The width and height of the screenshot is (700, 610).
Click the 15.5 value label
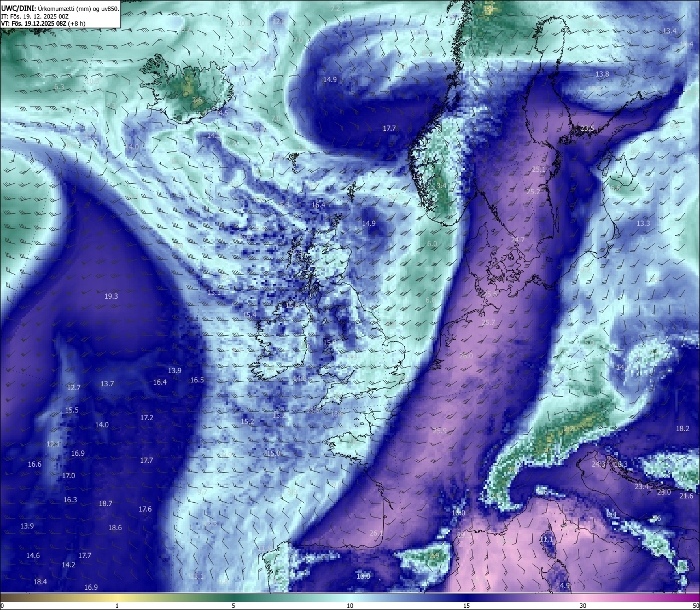[x=72, y=410]
